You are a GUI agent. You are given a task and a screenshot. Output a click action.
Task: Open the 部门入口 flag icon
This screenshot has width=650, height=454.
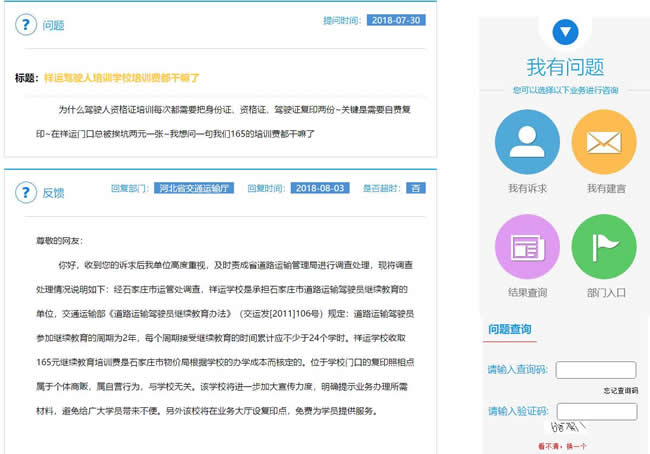click(604, 247)
